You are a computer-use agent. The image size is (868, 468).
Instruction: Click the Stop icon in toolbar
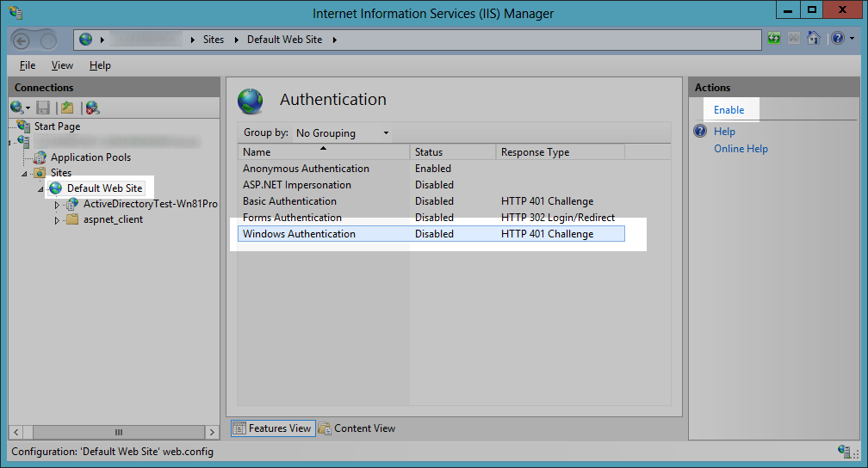[794, 39]
